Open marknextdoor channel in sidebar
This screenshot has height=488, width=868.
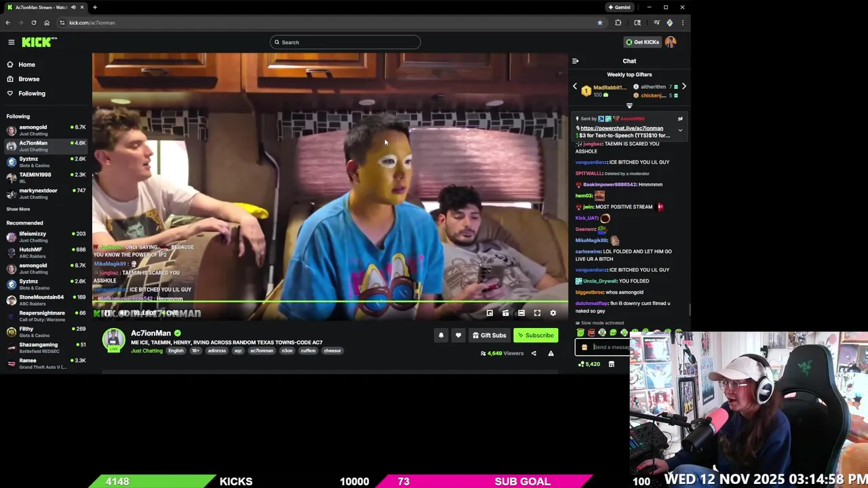point(46,193)
